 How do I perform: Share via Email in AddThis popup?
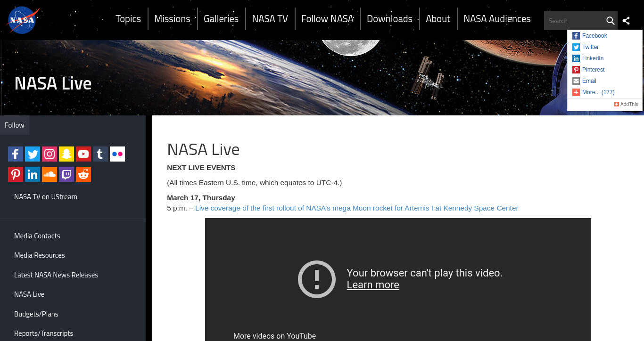[584, 81]
